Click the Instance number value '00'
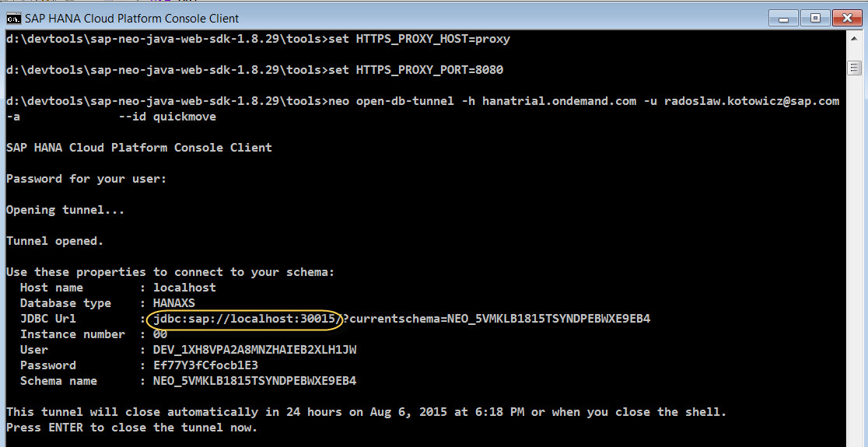Viewport: 868px width, 447px height. point(160,334)
